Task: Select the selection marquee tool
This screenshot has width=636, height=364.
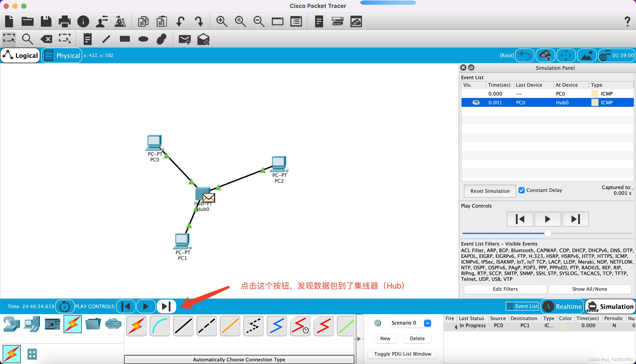Action: [x=9, y=39]
